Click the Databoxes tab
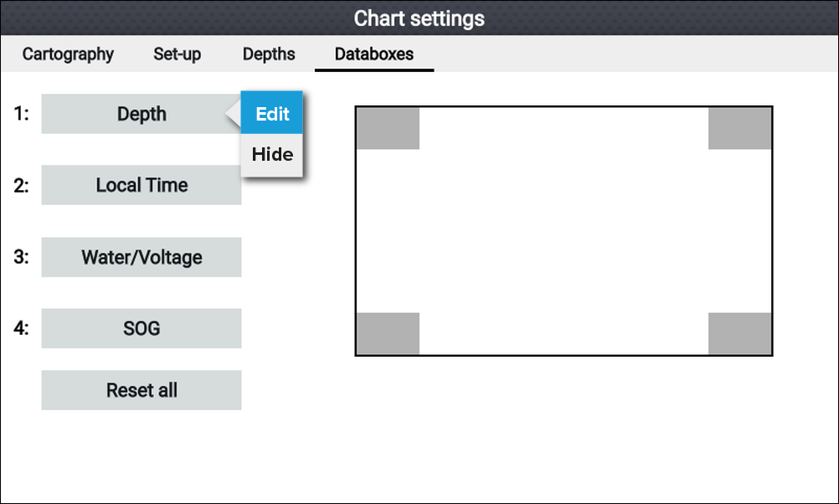 pos(374,54)
